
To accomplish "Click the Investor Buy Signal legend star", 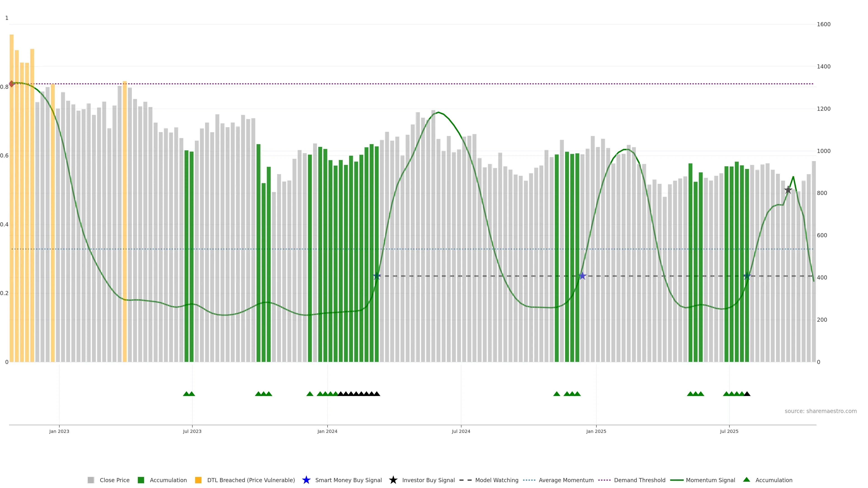I will [393, 480].
